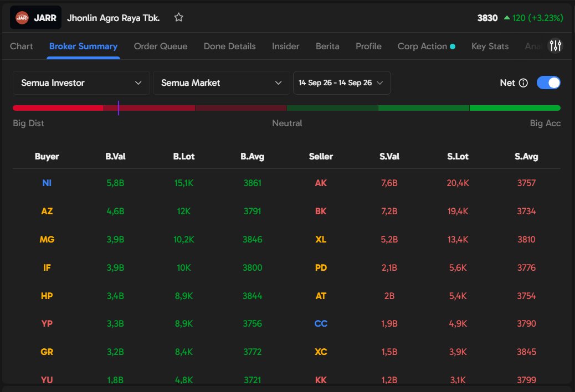This screenshot has height=392, width=575.
Task: Click the S.Avg value 3757
Action: coord(526,183)
